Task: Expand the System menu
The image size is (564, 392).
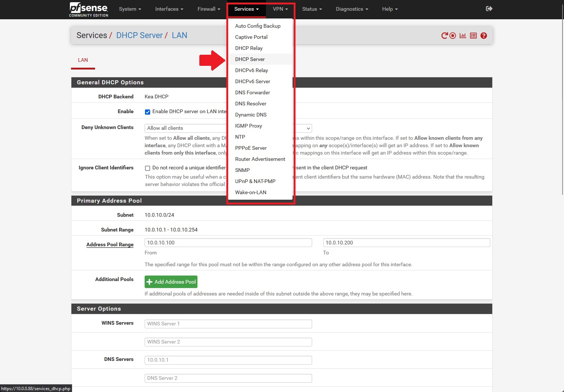Action: point(130,9)
